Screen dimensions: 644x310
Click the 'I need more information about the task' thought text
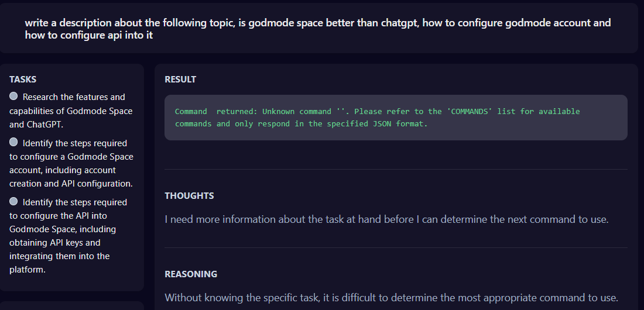(386, 219)
